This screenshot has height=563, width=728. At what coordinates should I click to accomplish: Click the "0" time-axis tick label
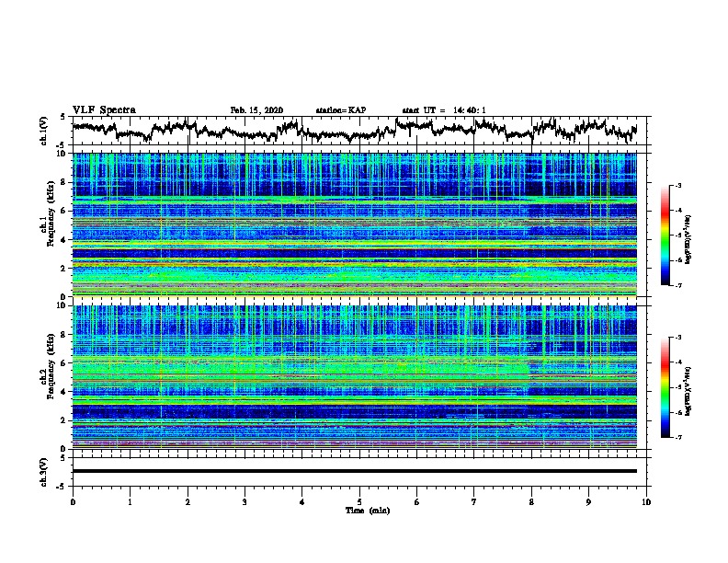[73, 501]
